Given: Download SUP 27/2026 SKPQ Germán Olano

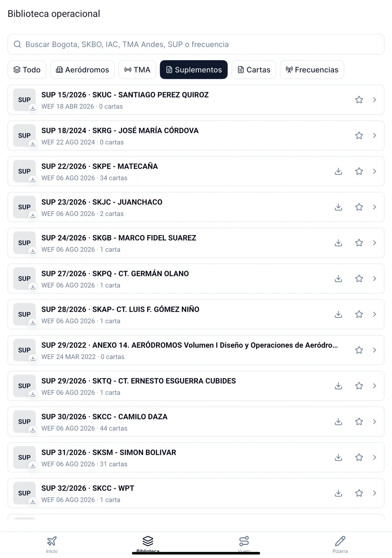Looking at the screenshot, I should pos(339,279).
